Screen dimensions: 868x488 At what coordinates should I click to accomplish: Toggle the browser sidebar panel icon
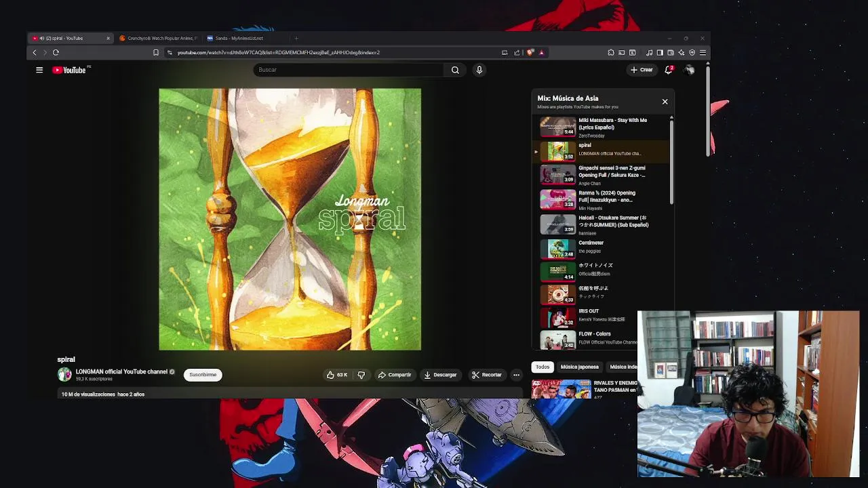pyautogui.click(x=660, y=52)
